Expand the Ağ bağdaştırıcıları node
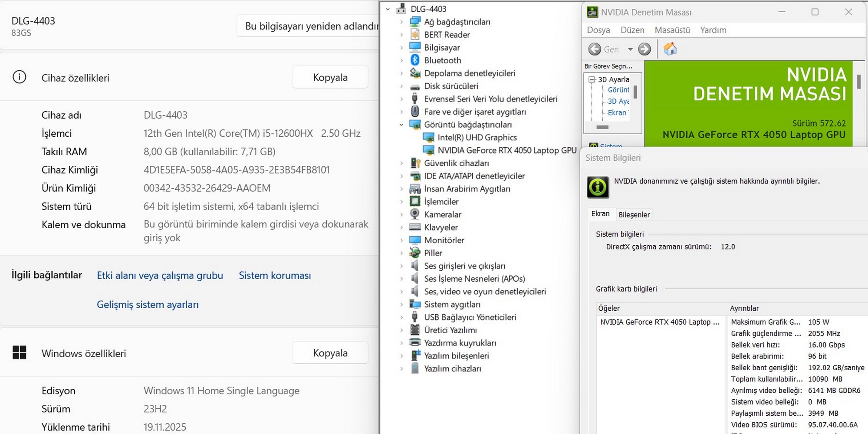 coord(401,22)
